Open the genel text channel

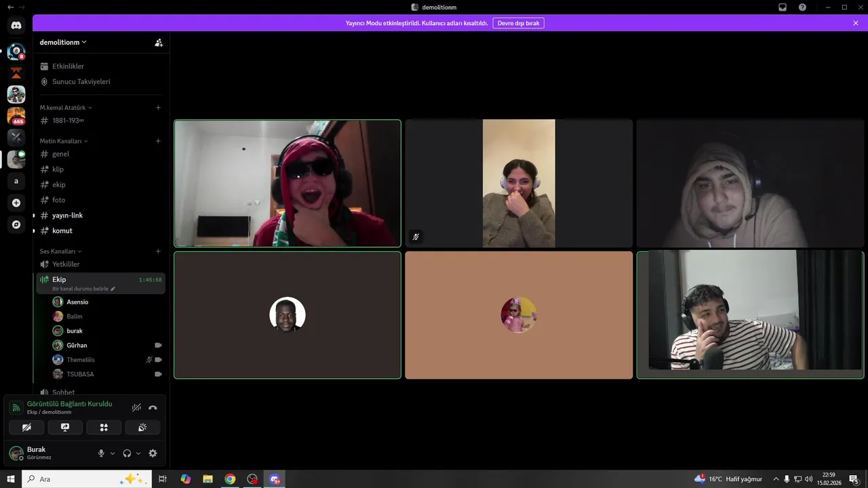click(100, 154)
